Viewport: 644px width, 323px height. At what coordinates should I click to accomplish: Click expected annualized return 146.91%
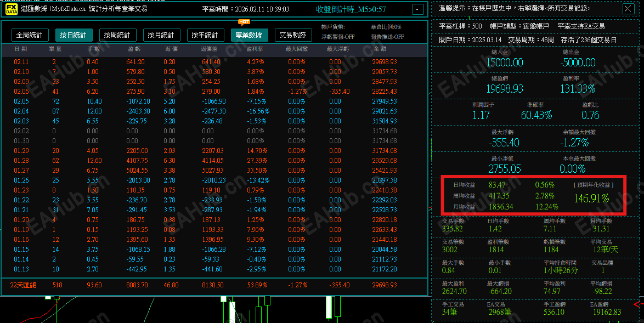[x=591, y=199]
